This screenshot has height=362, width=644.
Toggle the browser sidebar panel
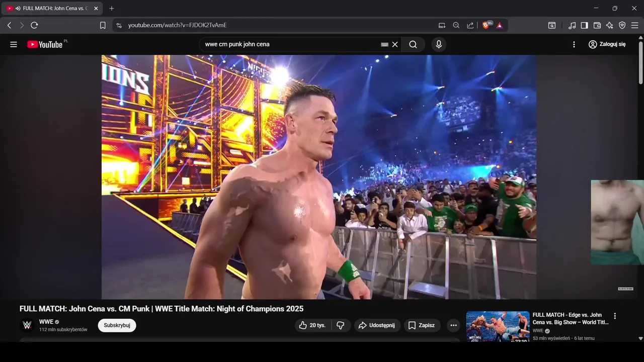pyautogui.click(x=584, y=25)
